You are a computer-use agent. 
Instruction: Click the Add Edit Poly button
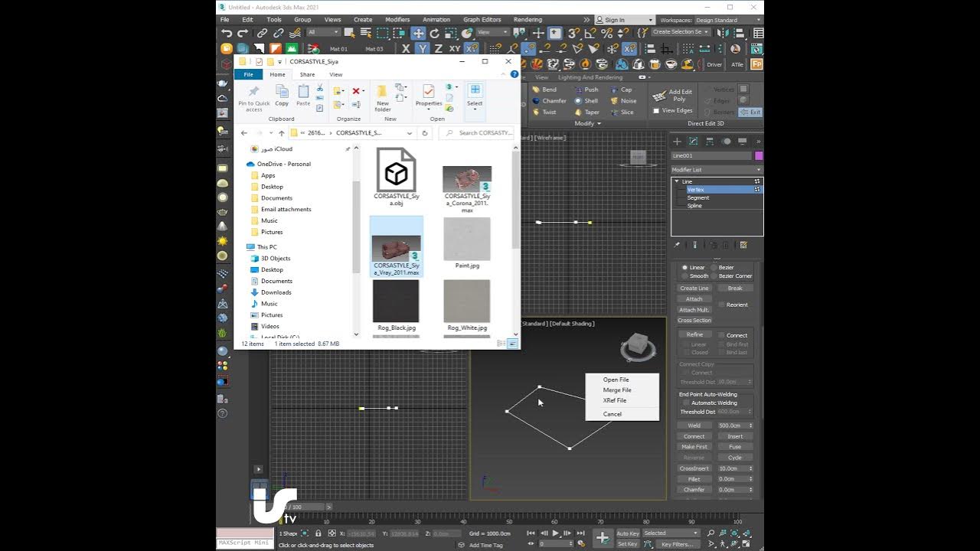674,95
